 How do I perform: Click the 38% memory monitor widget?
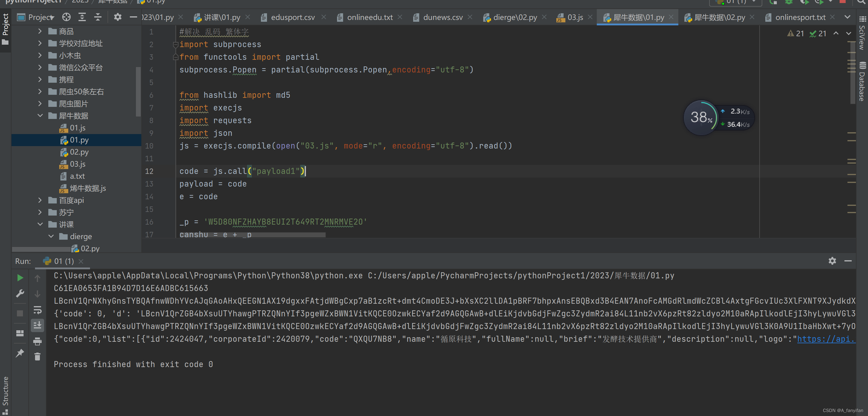(701, 117)
